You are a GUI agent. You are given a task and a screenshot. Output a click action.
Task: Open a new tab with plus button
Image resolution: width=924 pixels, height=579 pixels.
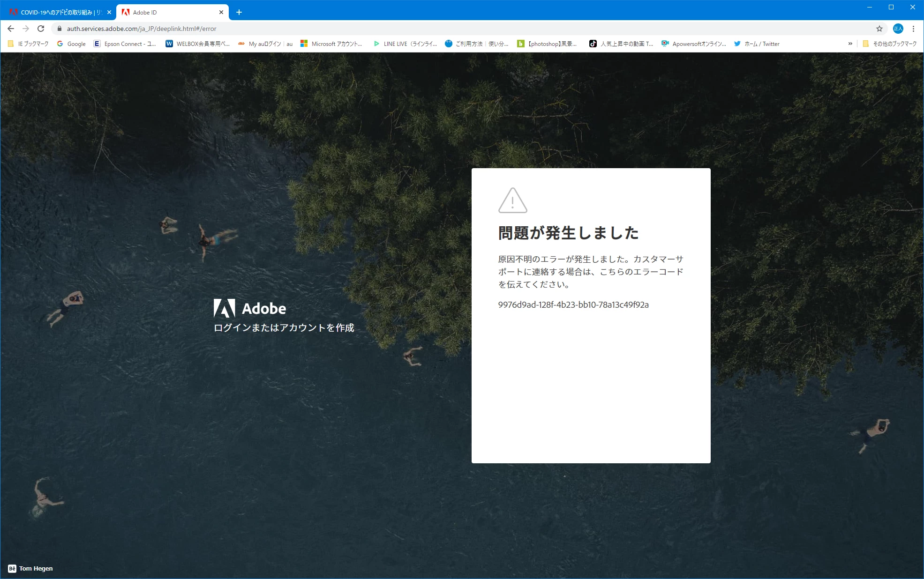(x=239, y=12)
